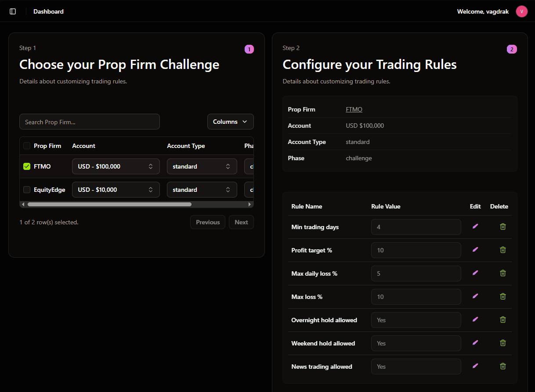
Task: Open EquityEdge account type dropdown
Action: pos(202,190)
